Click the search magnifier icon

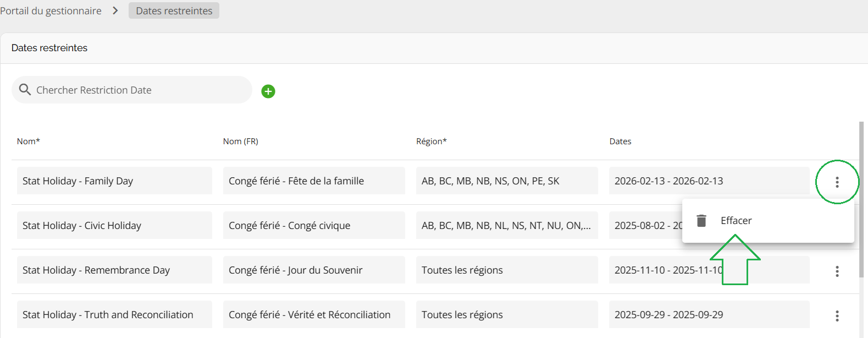[x=25, y=89]
